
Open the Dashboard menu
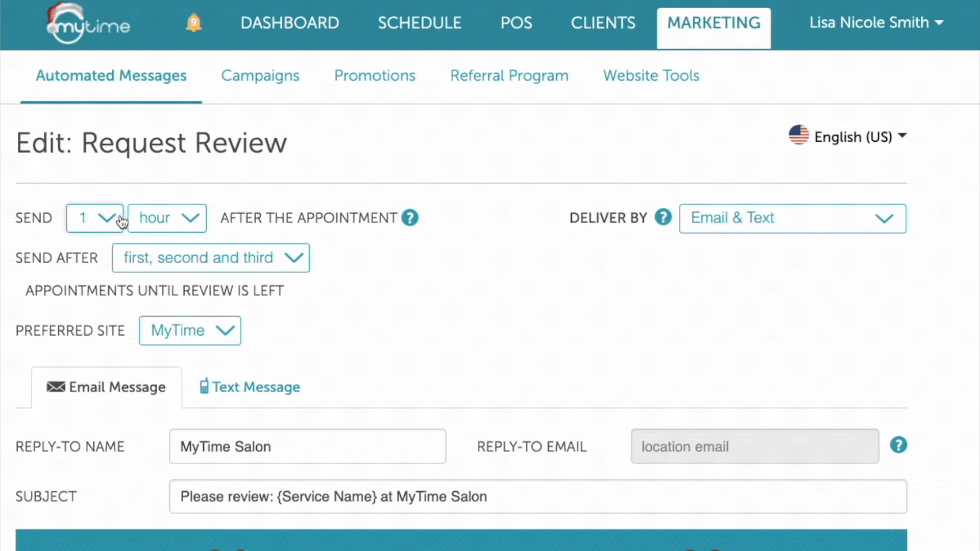coord(289,22)
